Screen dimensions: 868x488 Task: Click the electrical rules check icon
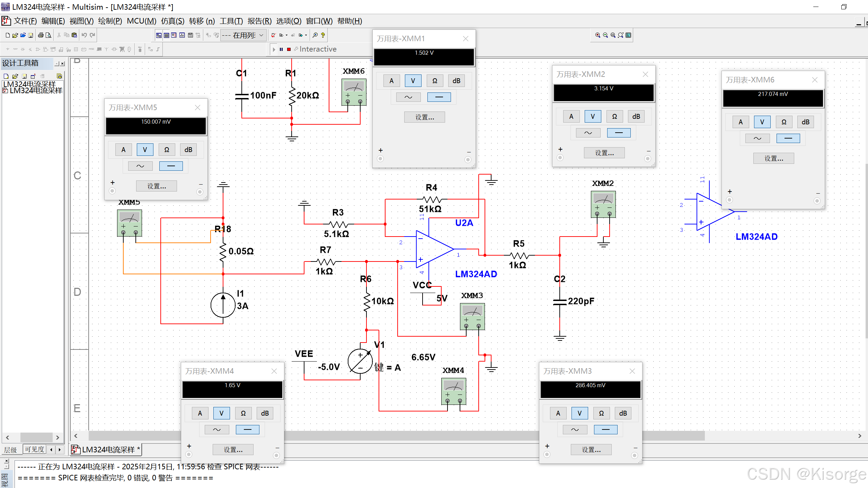point(274,35)
